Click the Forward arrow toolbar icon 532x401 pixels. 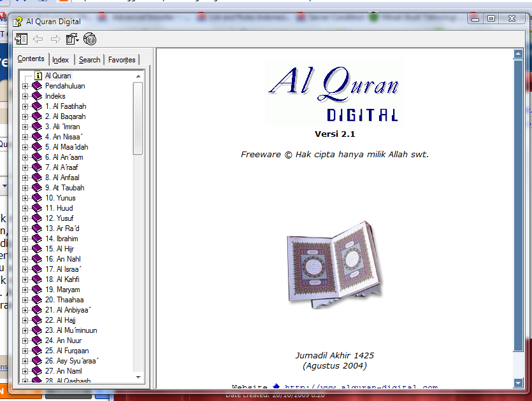(x=55, y=39)
